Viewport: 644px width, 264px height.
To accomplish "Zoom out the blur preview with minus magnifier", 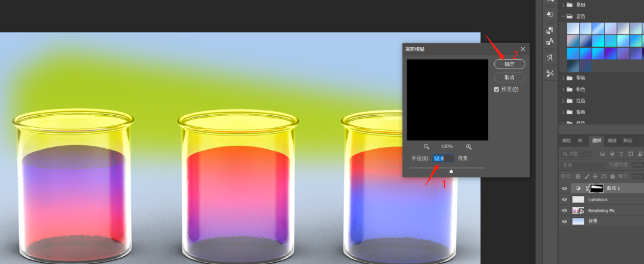I will 426,146.
